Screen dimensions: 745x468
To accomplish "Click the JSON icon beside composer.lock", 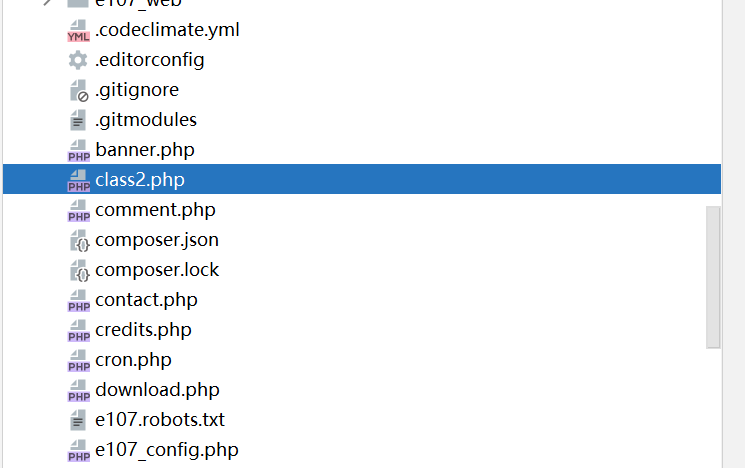I will pyautogui.click(x=78, y=271).
